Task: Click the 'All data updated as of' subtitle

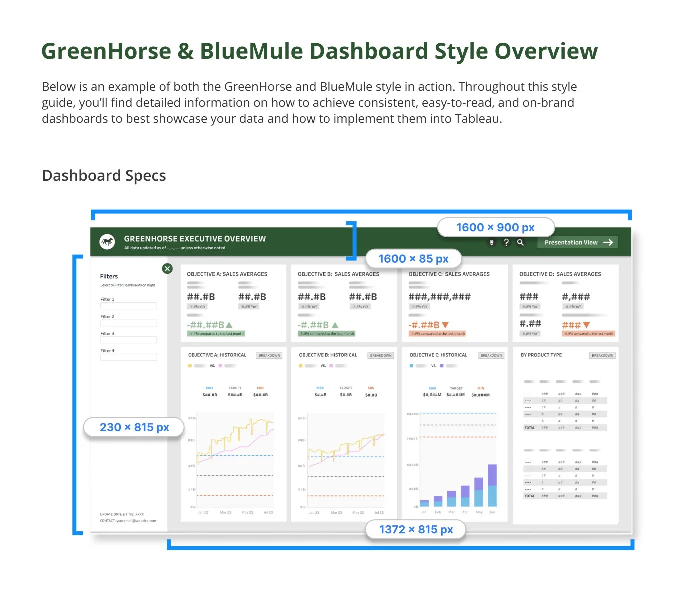Action: [175, 248]
